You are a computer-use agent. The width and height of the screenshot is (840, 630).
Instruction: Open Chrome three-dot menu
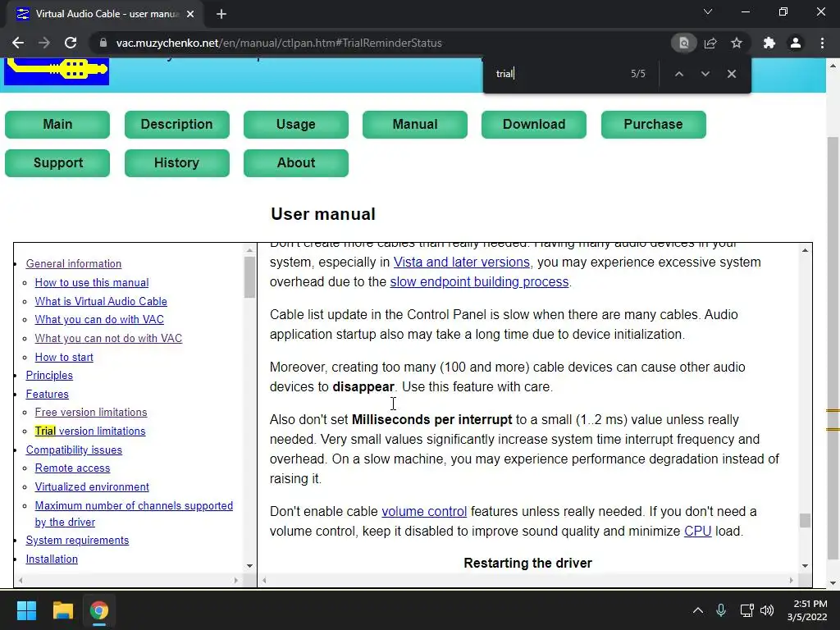822,43
